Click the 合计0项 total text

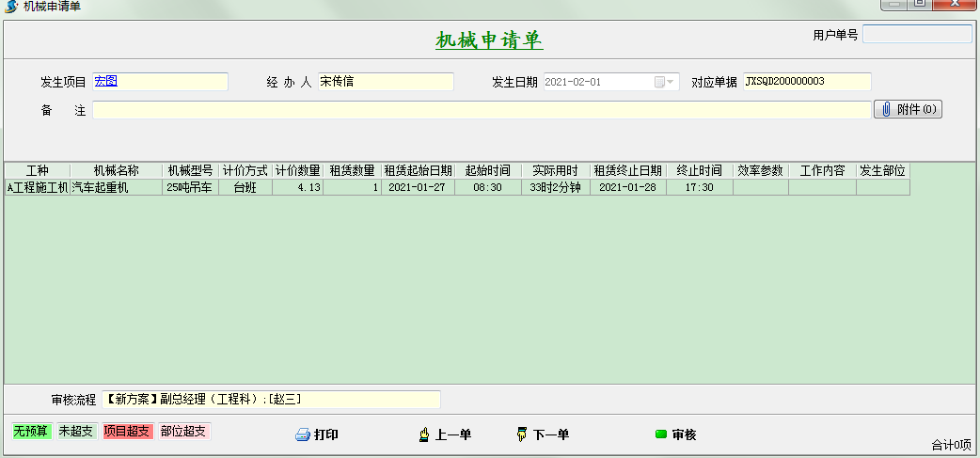coord(951,446)
